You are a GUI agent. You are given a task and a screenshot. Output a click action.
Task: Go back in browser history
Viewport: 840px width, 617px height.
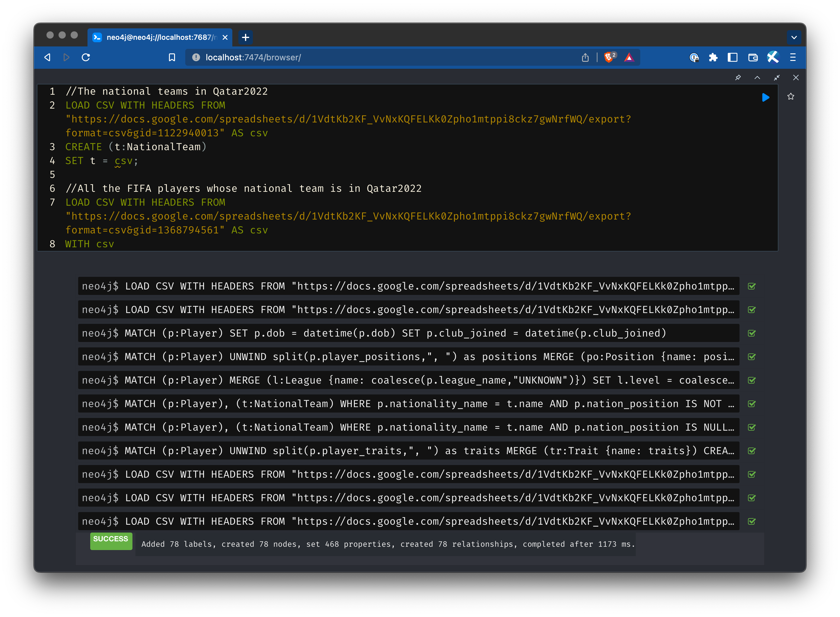click(47, 58)
